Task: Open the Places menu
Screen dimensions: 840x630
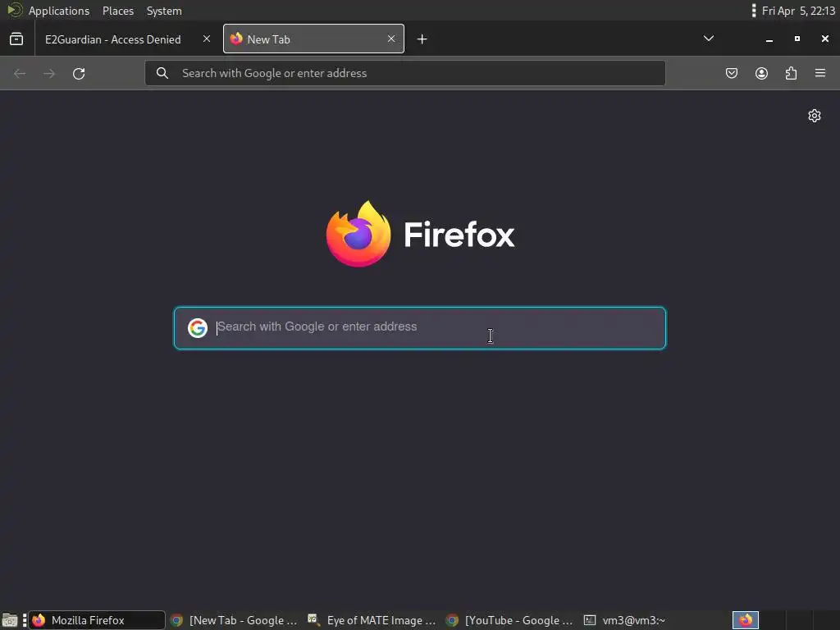Action: click(x=118, y=11)
